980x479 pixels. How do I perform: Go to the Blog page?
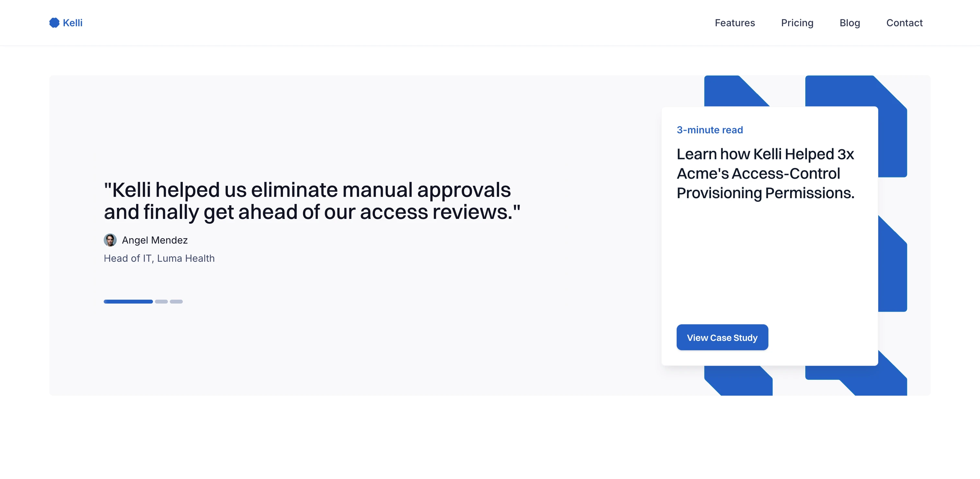point(849,23)
